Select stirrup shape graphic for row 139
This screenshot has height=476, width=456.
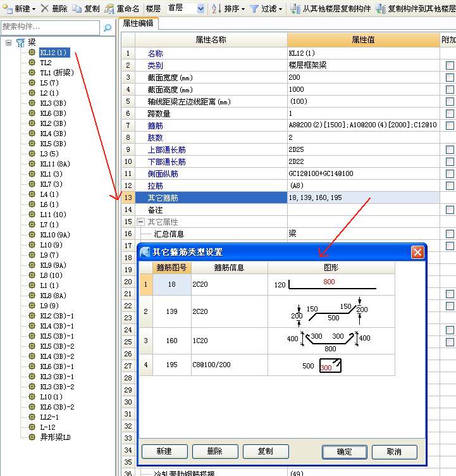click(x=331, y=311)
